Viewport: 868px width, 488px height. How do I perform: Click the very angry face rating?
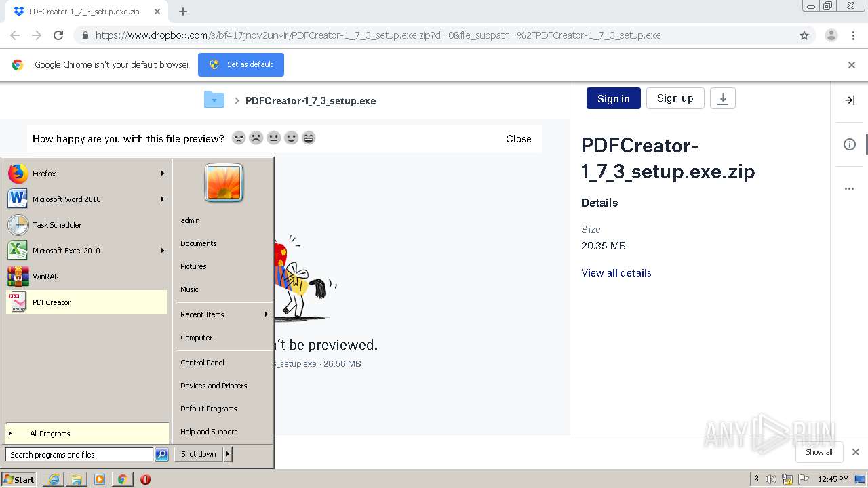tap(239, 138)
